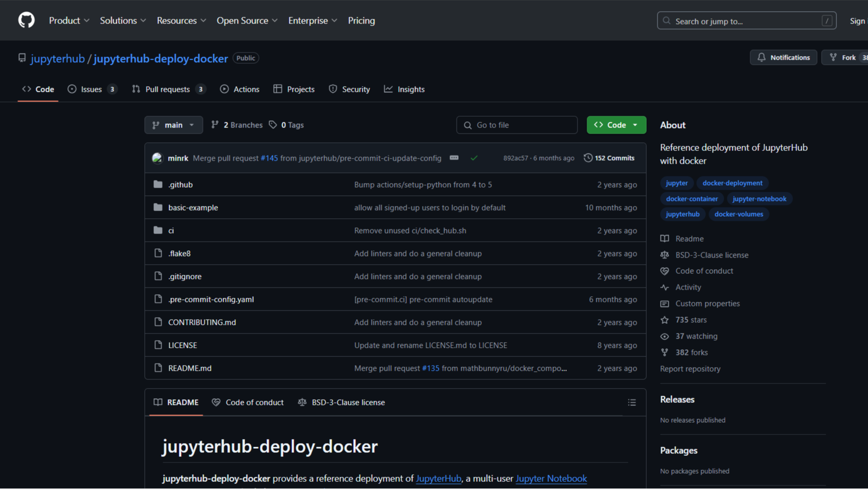The image size is (868, 489).
Task: Expand the Enterprise menu
Action: (312, 20)
